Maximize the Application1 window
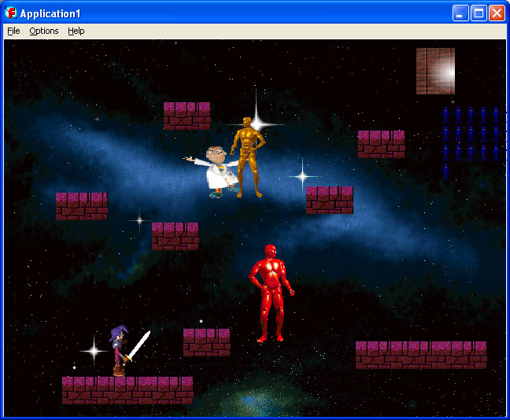This screenshot has height=420, width=510. coord(478,13)
